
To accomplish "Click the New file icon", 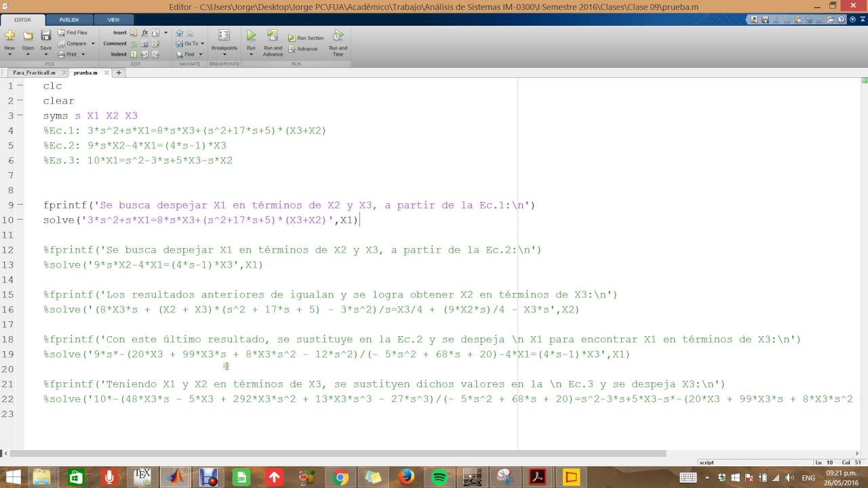I will tap(9, 36).
